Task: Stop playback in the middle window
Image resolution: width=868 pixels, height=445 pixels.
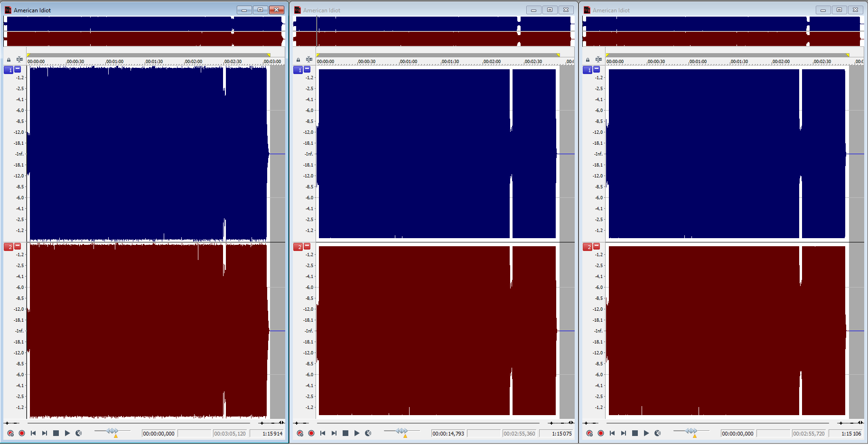Action: point(345,433)
